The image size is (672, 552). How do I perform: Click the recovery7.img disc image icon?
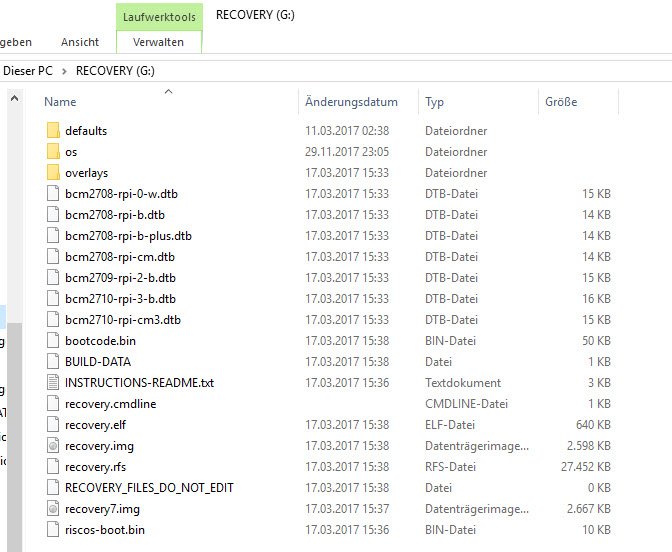click(x=53, y=508)
